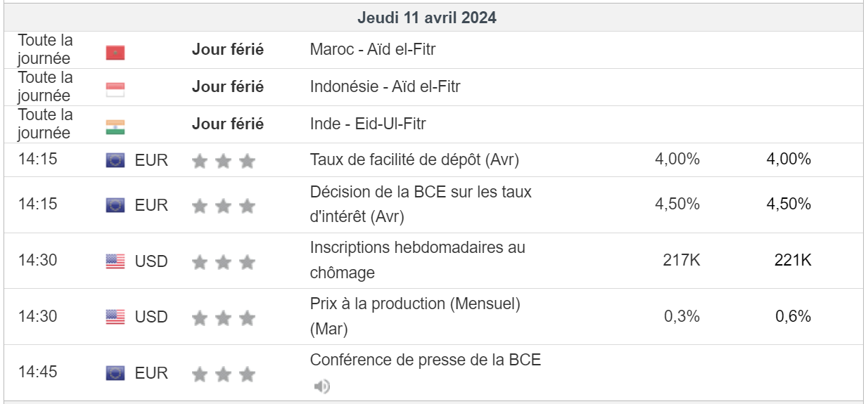Select Indonésie - Aïd el-Fitr holiday row

point(385,87)
